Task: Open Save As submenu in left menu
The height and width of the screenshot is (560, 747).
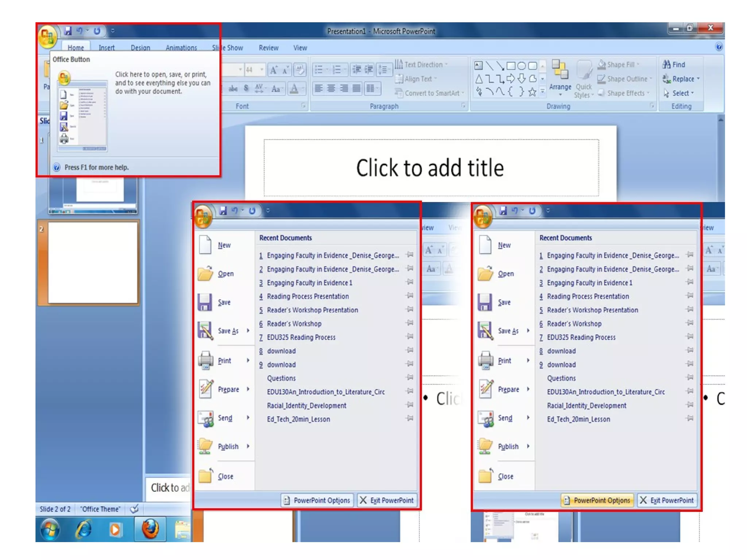Action: (248, 331)
